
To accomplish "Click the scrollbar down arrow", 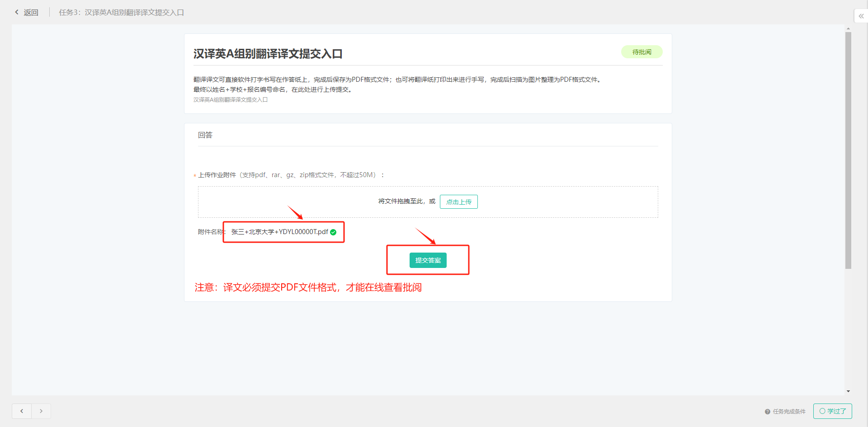I will point(848,391).
